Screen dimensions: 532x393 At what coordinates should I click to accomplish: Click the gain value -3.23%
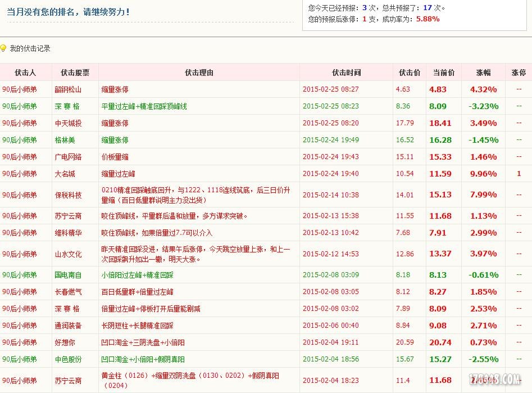click(484, 106)
